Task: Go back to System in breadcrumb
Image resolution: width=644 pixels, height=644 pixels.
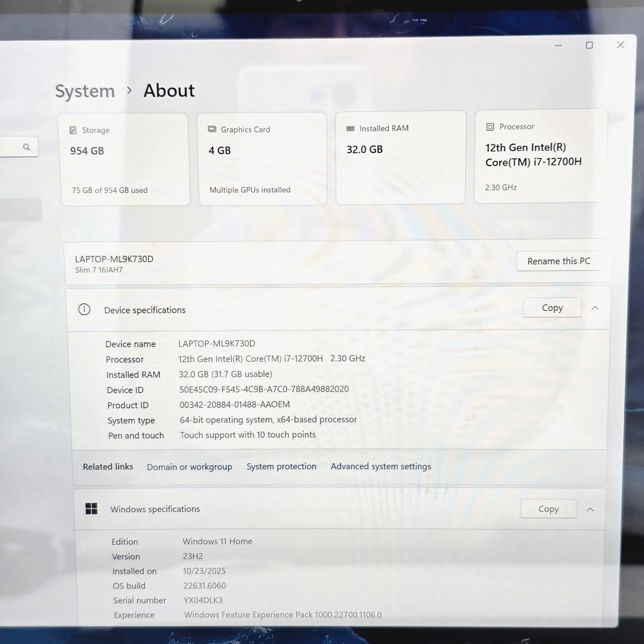Action: click(x=85, y=91)
